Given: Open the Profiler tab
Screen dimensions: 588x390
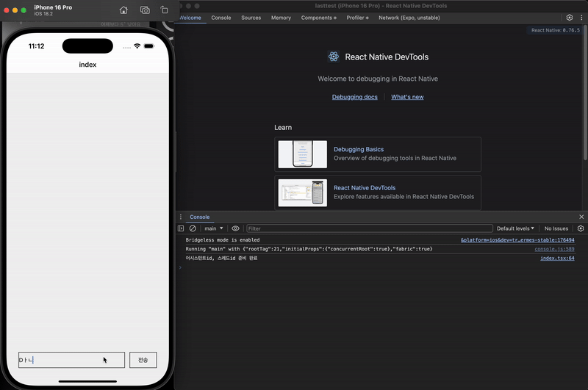Looking at the screenshot, I should coord(357,18).
